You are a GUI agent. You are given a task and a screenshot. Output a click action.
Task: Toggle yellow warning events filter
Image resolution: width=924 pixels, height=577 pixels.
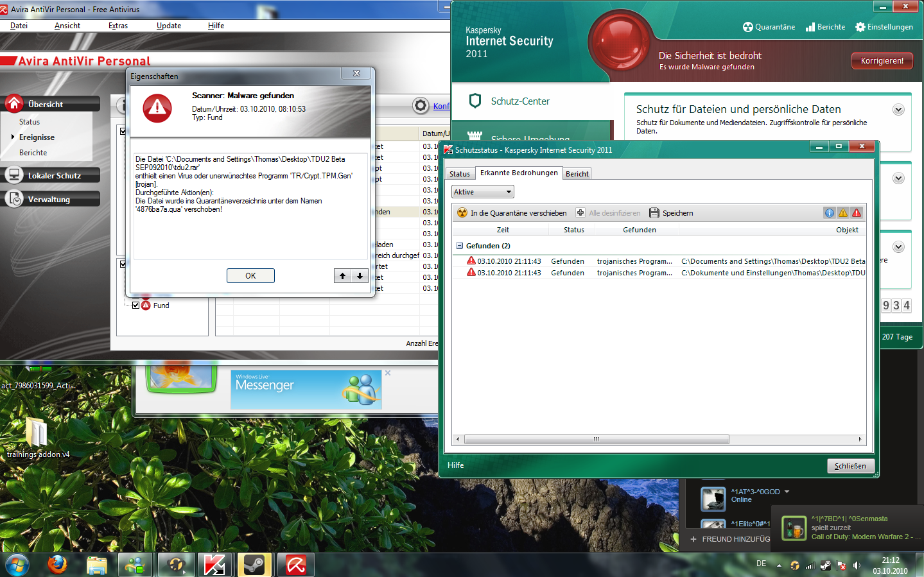(x=843, y=212)
